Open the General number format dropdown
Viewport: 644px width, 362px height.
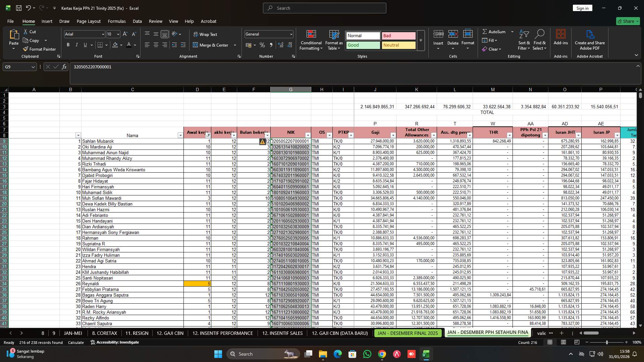pyautogui.click(x=290, y=34)
